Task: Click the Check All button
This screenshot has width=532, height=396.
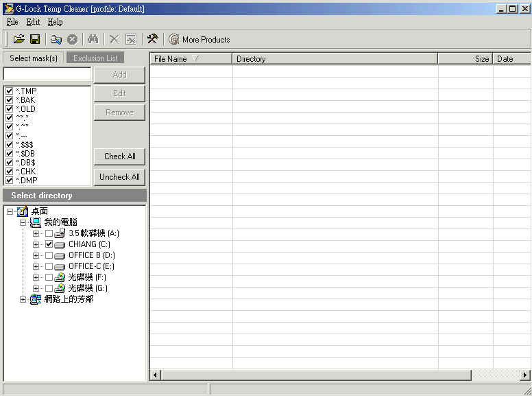Action: (119, 156)
